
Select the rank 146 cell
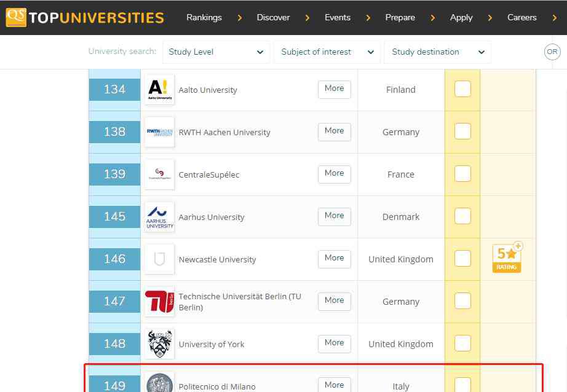(114, 259)
